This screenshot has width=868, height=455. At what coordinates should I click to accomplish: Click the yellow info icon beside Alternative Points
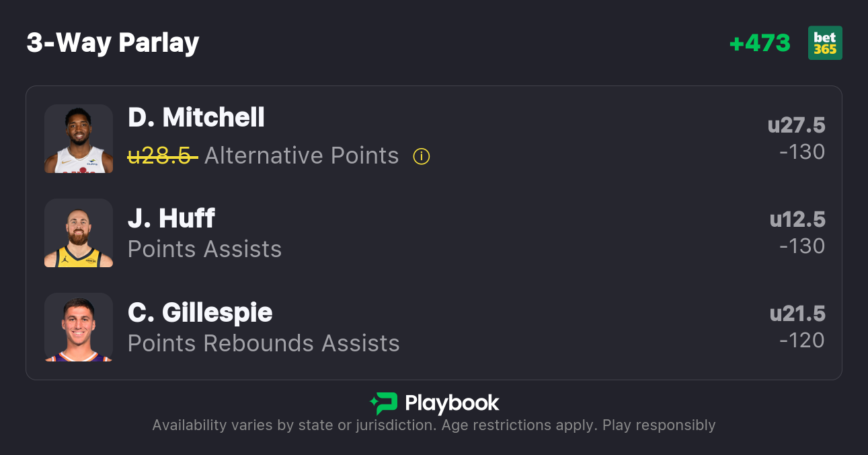tap(422, 157)
